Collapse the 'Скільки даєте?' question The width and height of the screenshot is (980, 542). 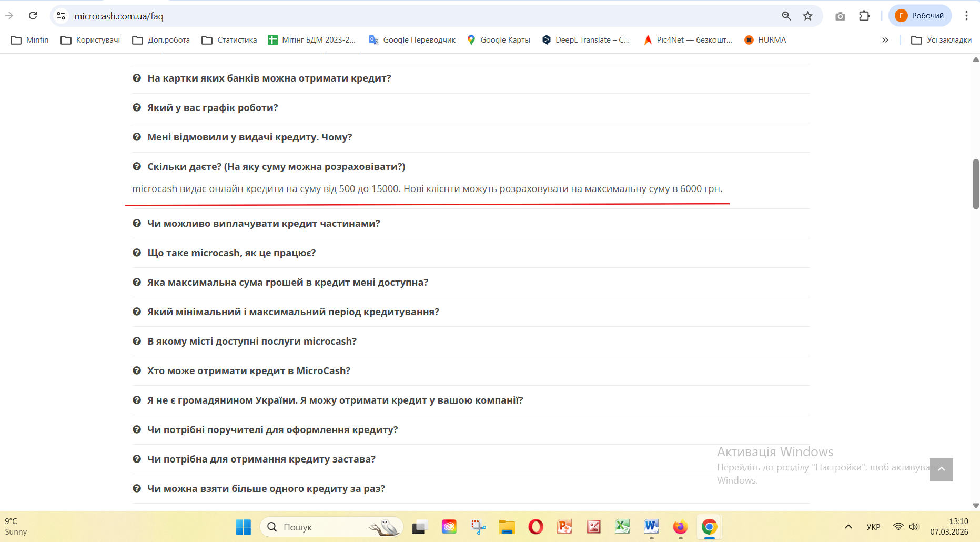(471, 167)
